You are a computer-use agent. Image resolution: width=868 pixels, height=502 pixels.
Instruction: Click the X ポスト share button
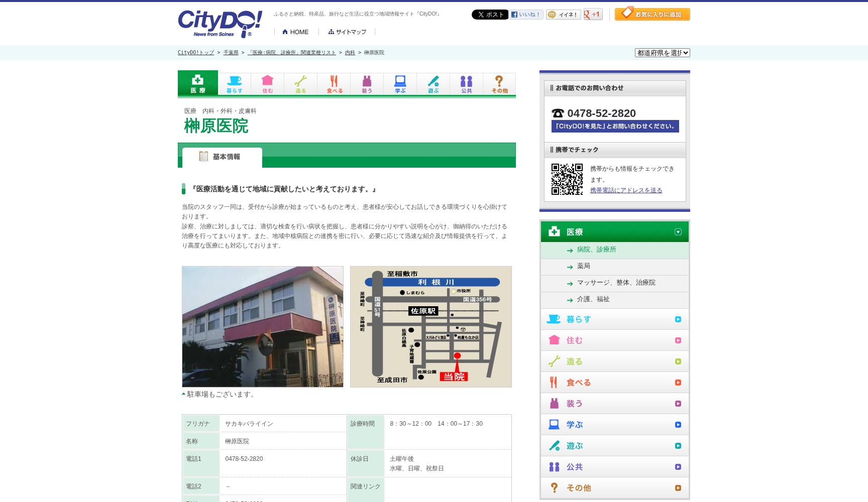tap(490, 15)
